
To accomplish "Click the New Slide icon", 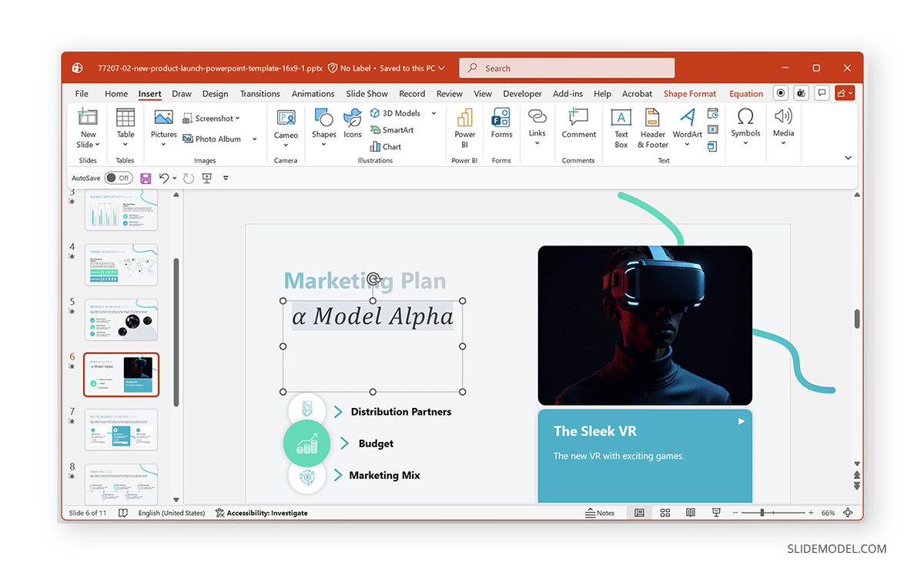I will pyautogui.click(x=88, y=118).
